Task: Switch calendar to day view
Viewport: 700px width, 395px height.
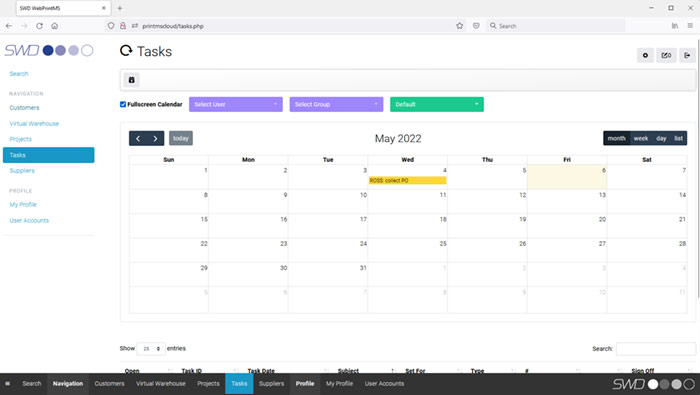Action: 661,138
